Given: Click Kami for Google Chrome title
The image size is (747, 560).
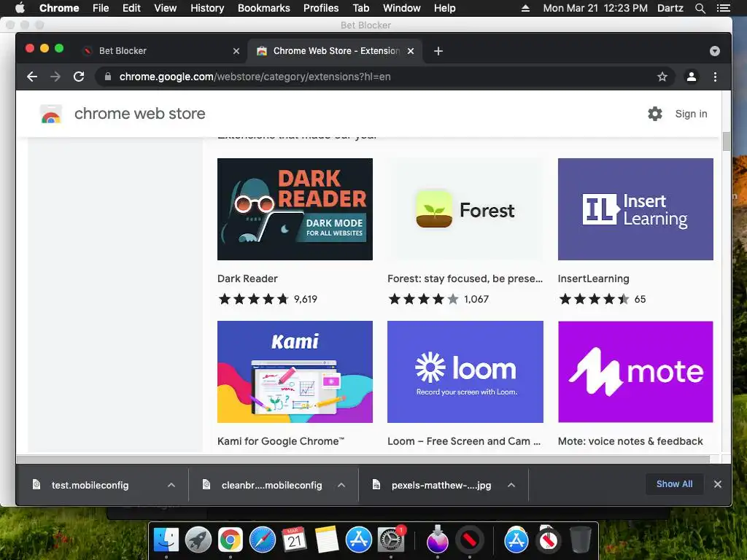Looking at the screenshot, I should click(x=281, y=441).
